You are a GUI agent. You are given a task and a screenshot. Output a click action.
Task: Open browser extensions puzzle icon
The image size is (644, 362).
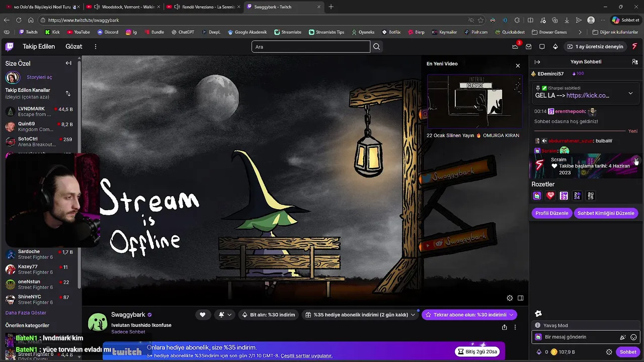(x=517, y=20)
